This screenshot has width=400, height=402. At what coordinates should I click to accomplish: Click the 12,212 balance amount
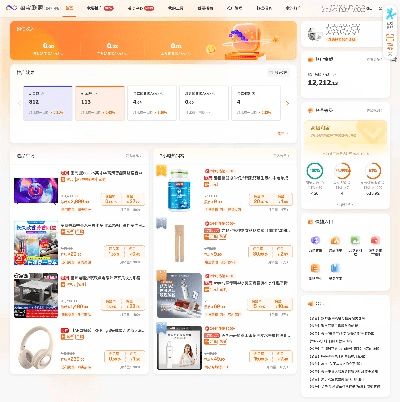coord(323,83)
